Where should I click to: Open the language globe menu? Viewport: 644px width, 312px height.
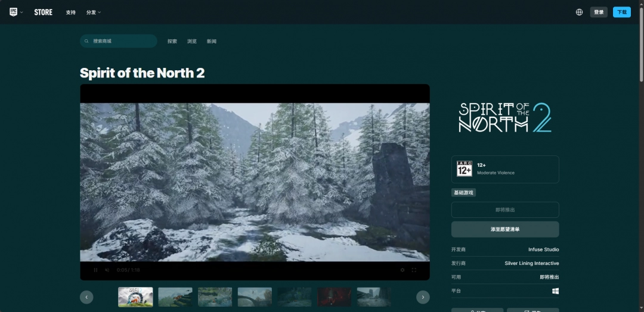click(579, 12)
